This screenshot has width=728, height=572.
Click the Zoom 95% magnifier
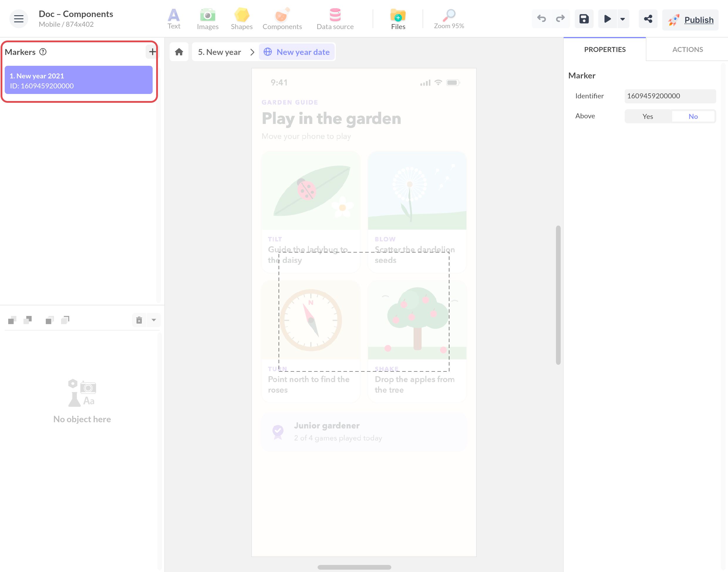click(449, 19)
